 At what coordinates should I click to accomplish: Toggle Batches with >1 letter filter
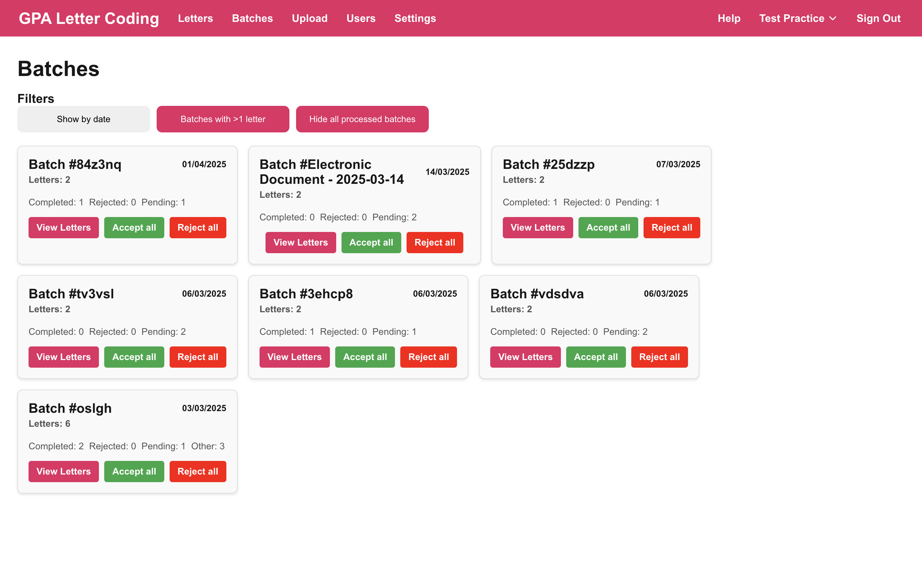(223, 119)
